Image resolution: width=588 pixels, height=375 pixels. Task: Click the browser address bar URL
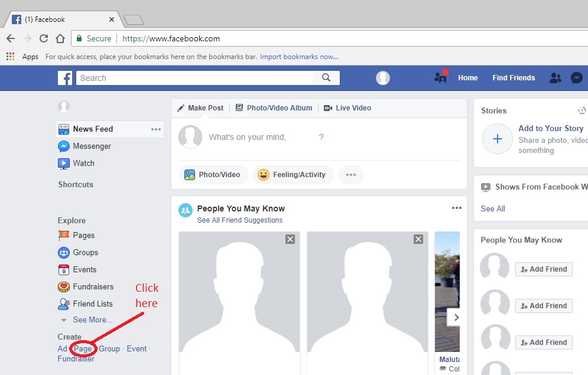171,38
